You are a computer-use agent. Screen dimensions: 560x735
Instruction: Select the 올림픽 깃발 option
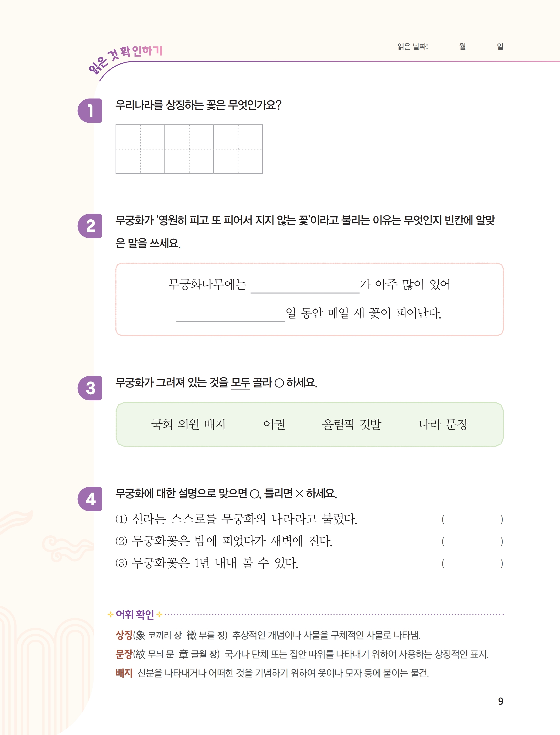point(351,424)
